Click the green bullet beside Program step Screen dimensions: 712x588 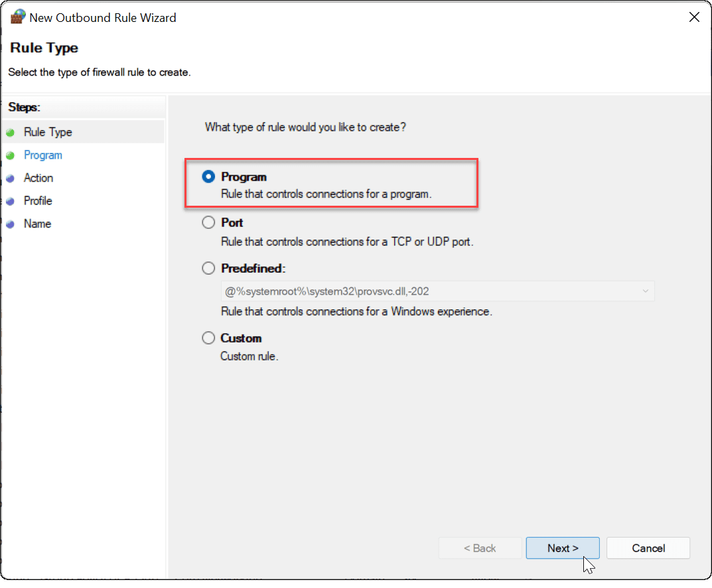point(10,155)
